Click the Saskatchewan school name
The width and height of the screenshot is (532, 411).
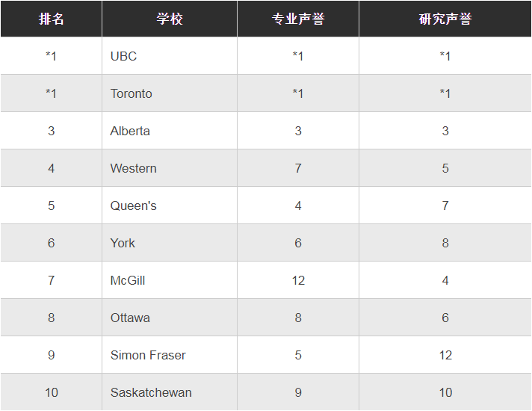click(151, 392)
